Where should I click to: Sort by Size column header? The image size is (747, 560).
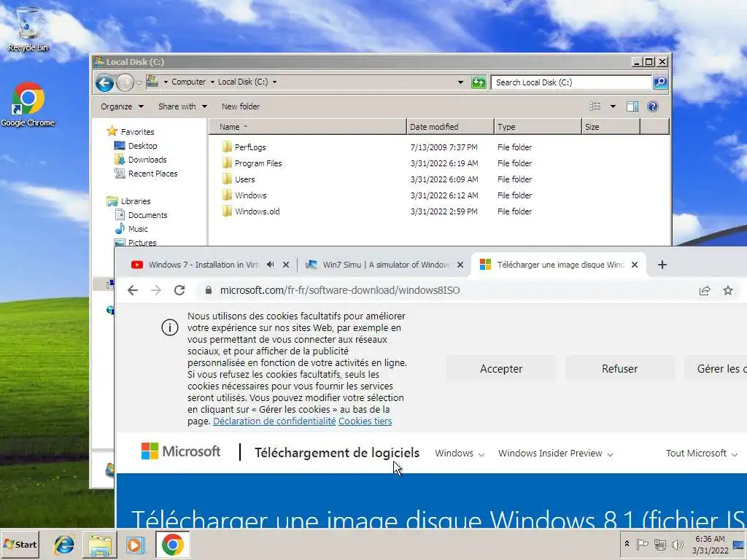[611, 127]
